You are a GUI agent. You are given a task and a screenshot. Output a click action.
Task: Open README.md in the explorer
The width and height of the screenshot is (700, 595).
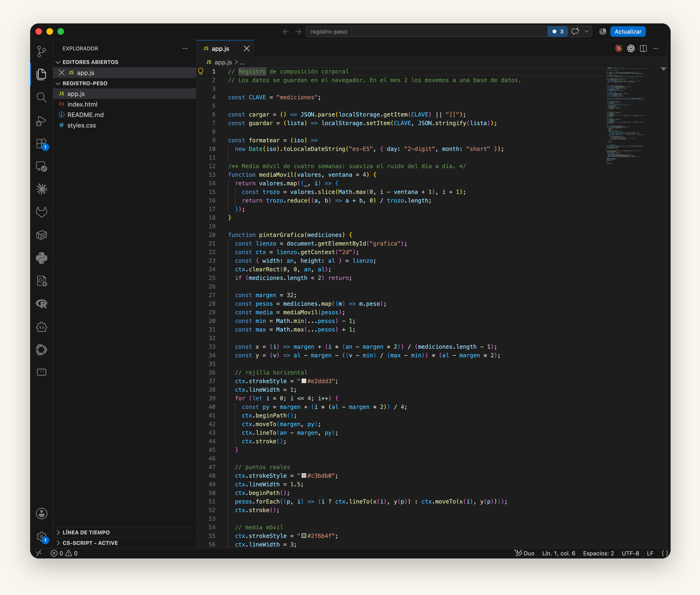(x=125, y=115)
